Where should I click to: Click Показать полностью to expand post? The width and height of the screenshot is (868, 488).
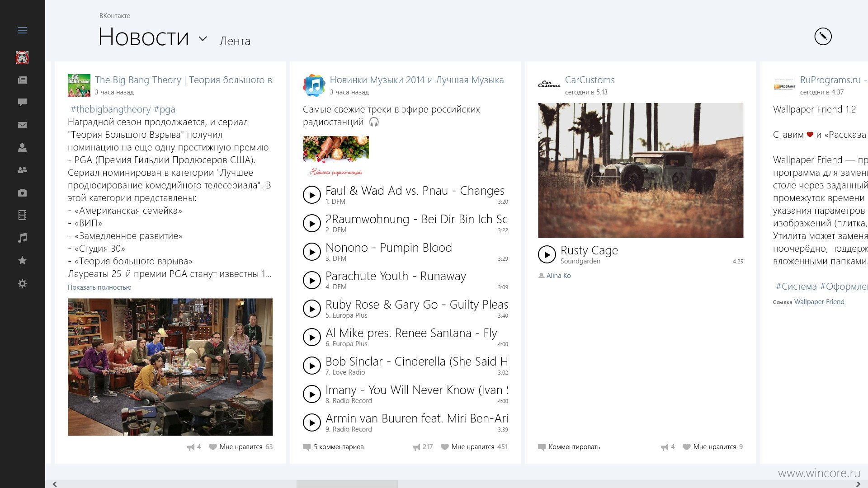point(99,287)
